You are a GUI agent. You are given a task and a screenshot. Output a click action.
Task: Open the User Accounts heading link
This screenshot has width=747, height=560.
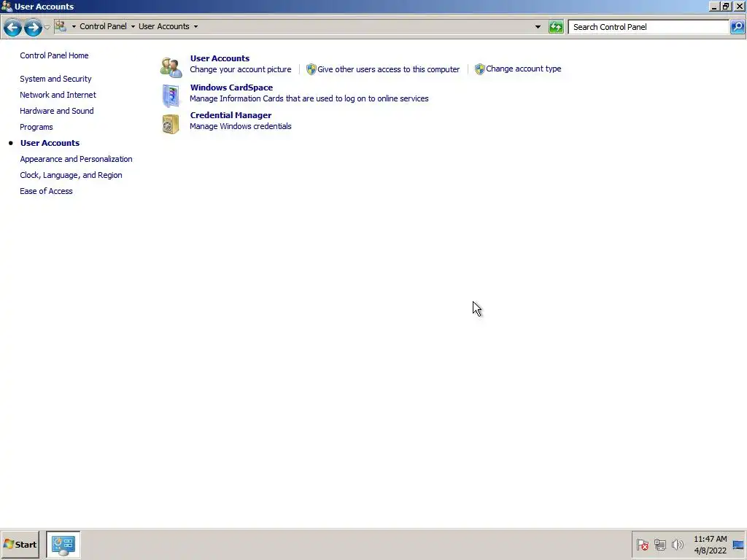pyautogui.click(x=220, y=58)
